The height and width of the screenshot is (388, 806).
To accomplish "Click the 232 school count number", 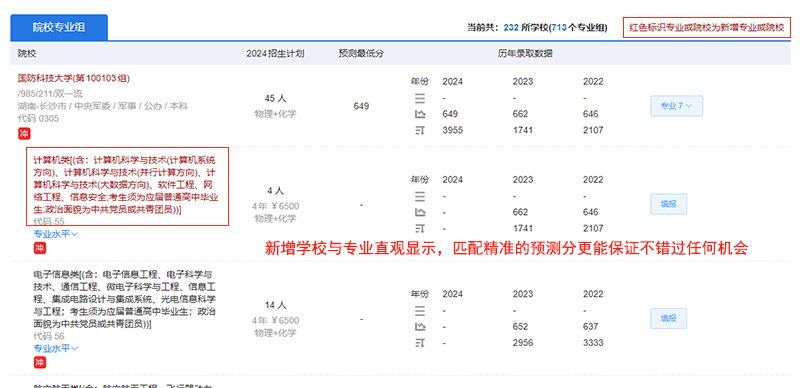I will (x=511, y=28).
